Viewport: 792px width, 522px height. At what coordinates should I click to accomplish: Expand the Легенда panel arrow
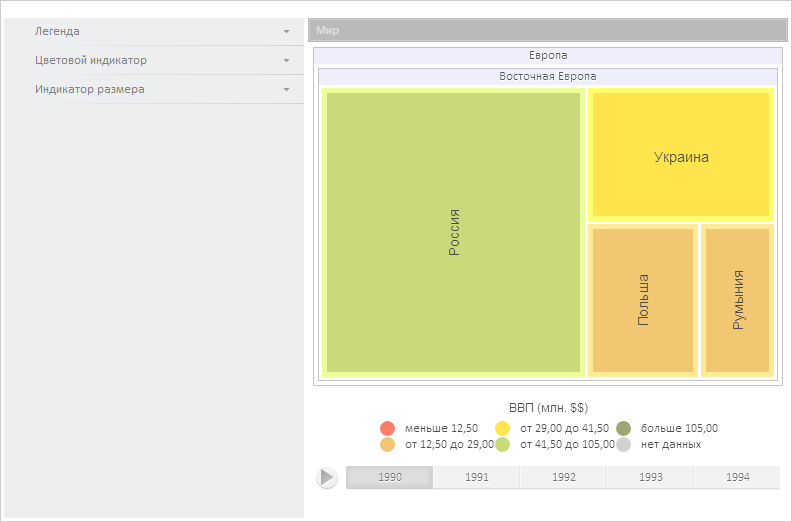tap(287, 32)
